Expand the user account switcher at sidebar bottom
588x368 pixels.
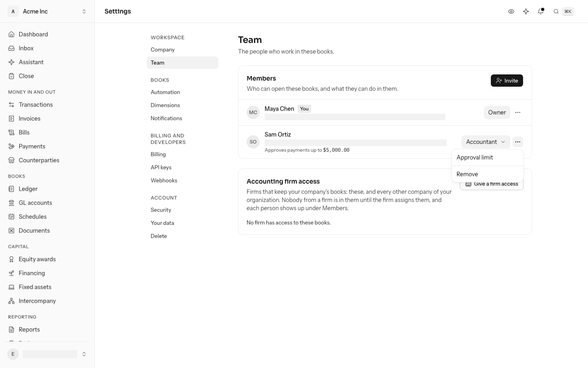[47, 354]
